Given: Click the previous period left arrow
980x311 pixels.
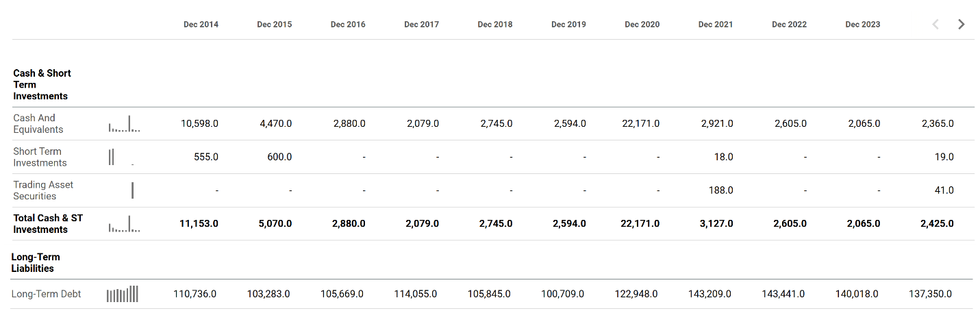Looking at the screenshot, I should tap(935, 24).
